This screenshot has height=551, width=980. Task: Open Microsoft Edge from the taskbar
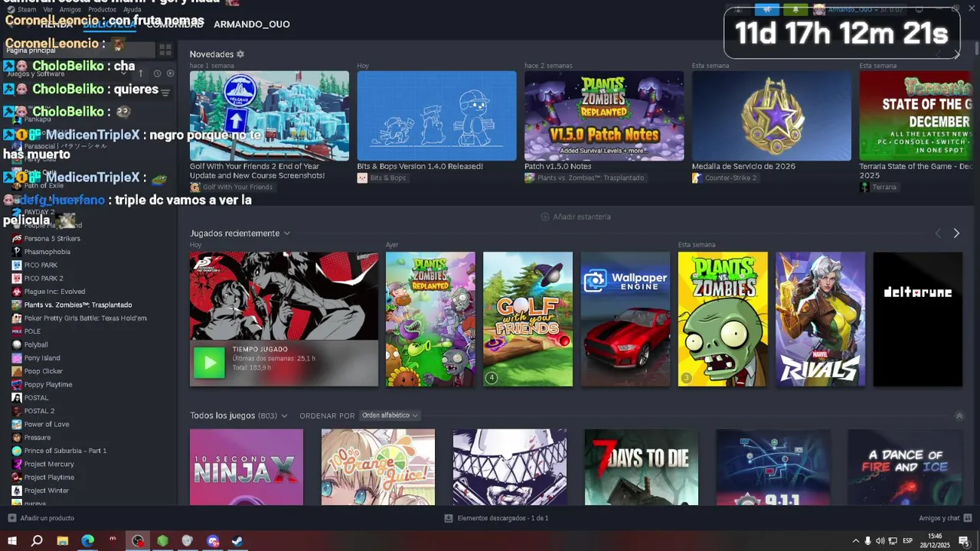coord(88,541)
